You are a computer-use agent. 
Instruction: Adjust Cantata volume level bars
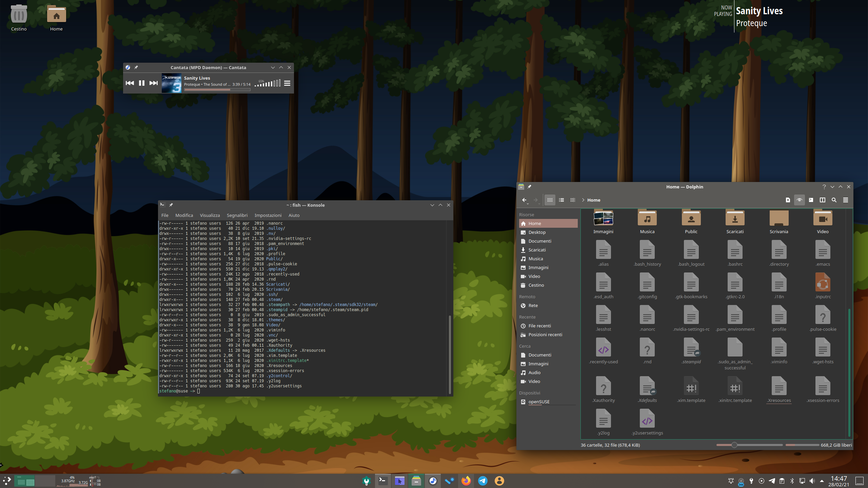pyautogui.click(x=268, y=83)
